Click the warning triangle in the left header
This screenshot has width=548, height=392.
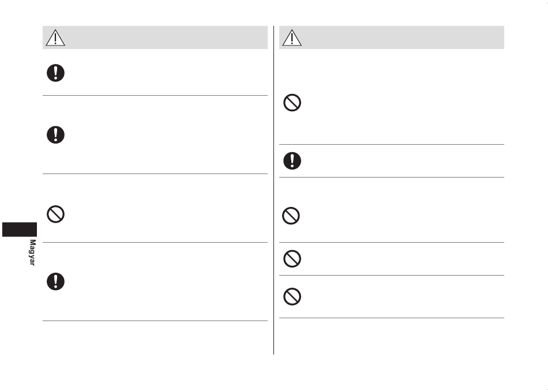point(55,37)
